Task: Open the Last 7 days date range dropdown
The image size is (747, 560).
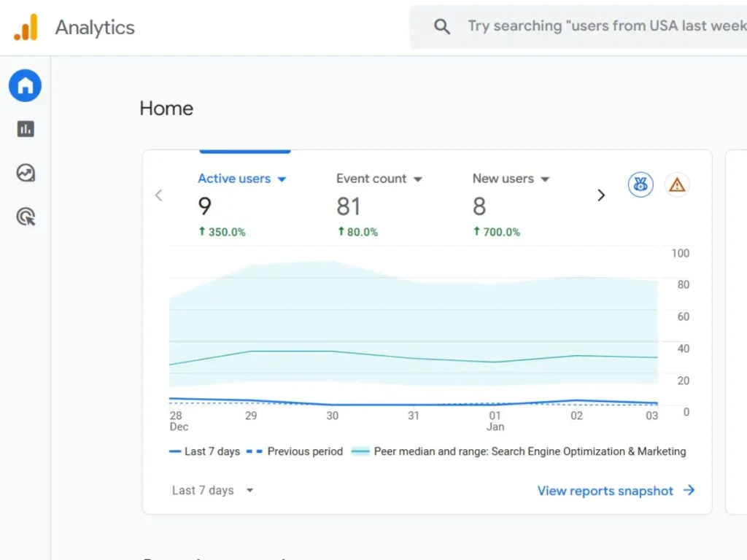Action: click(212, 491)
